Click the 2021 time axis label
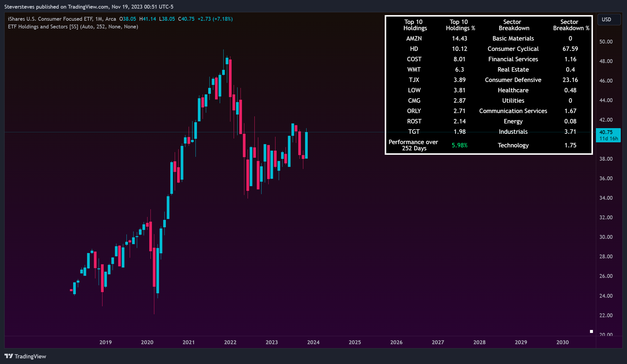This screenshot has height=364, width=627. [189, 342]
